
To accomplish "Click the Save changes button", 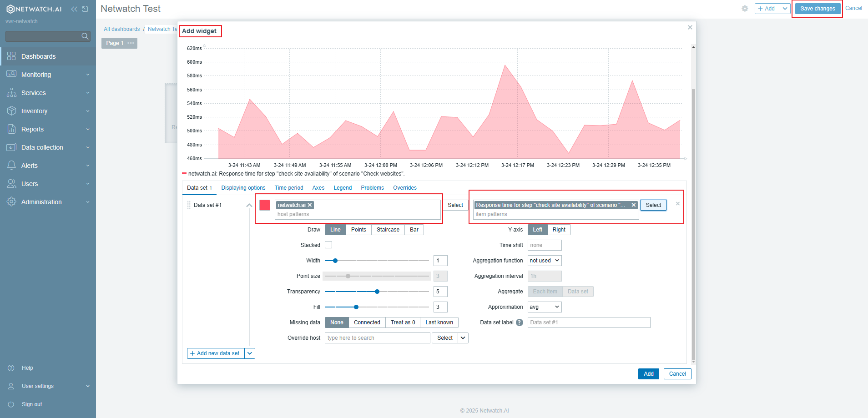I will point(817,8).
